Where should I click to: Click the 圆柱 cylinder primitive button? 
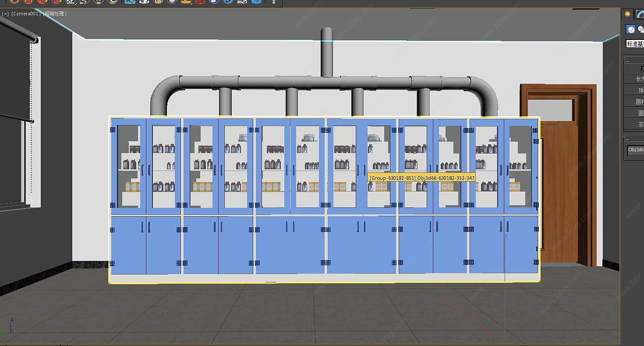click(x=635, y=102)
